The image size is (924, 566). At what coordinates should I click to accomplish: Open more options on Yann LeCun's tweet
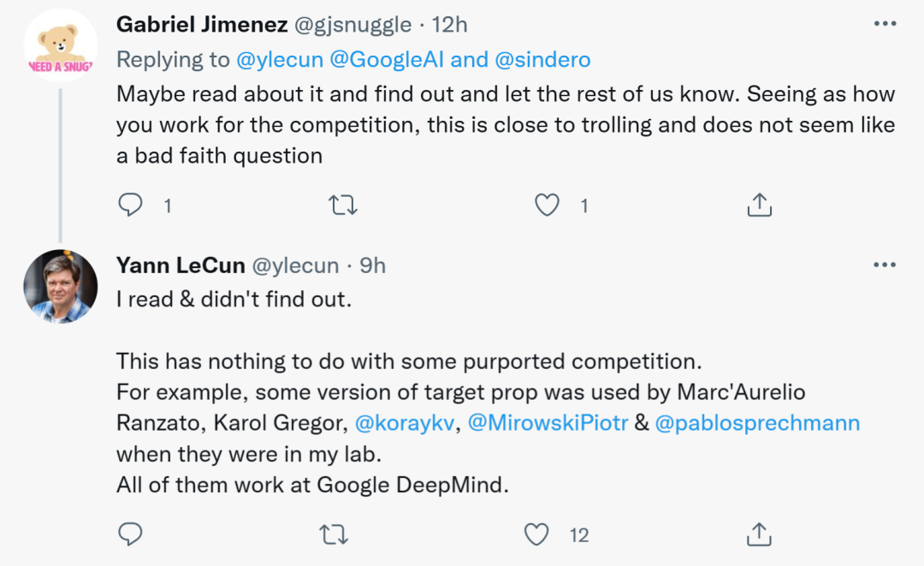pyautogui.click(x=884, y=265)
